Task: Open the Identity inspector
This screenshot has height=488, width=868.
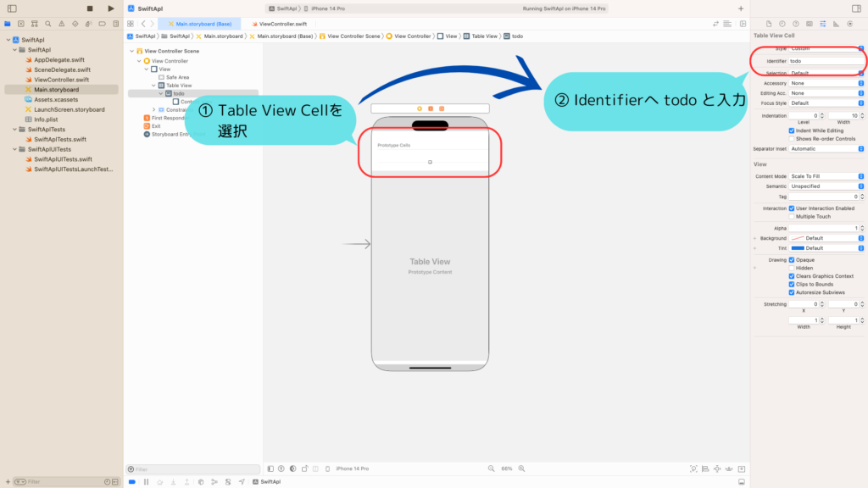Action: point(810,24)
